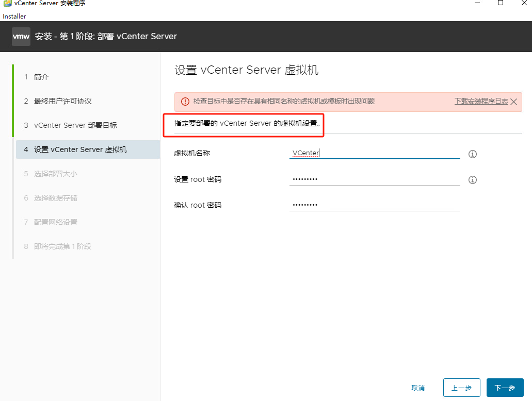
Task: Dismiss the error banner with X
Action: (513, 102)
